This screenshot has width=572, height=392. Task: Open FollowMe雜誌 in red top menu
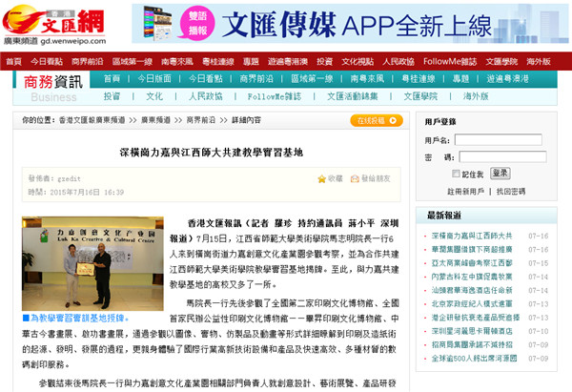coord(450,62)
